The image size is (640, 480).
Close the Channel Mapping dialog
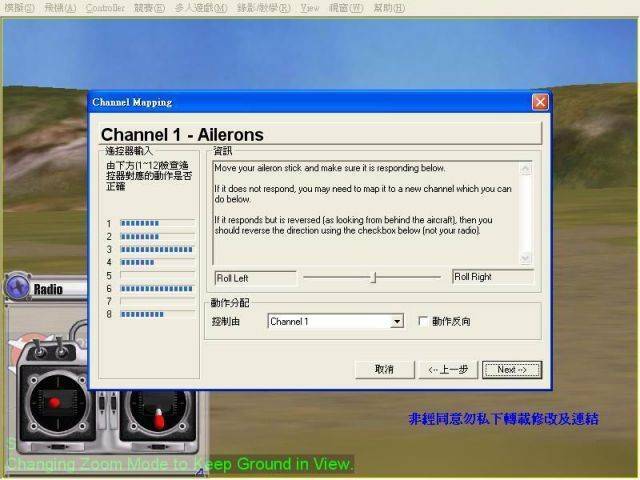click(x=540, y=102)
